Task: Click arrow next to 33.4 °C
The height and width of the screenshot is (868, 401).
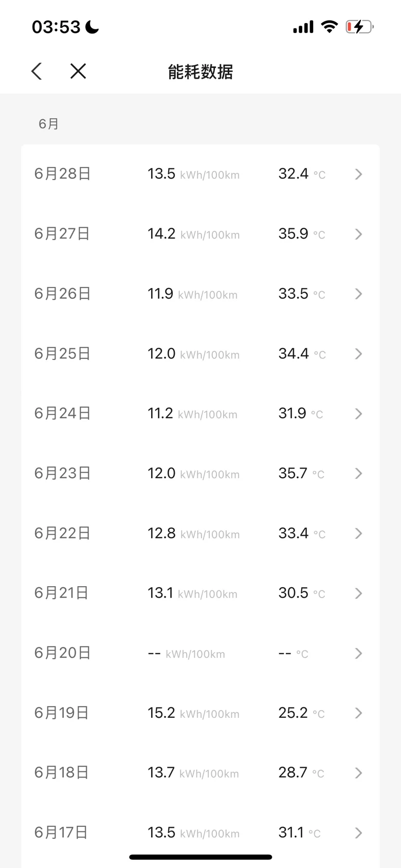Action: click(x=359, y=534)
